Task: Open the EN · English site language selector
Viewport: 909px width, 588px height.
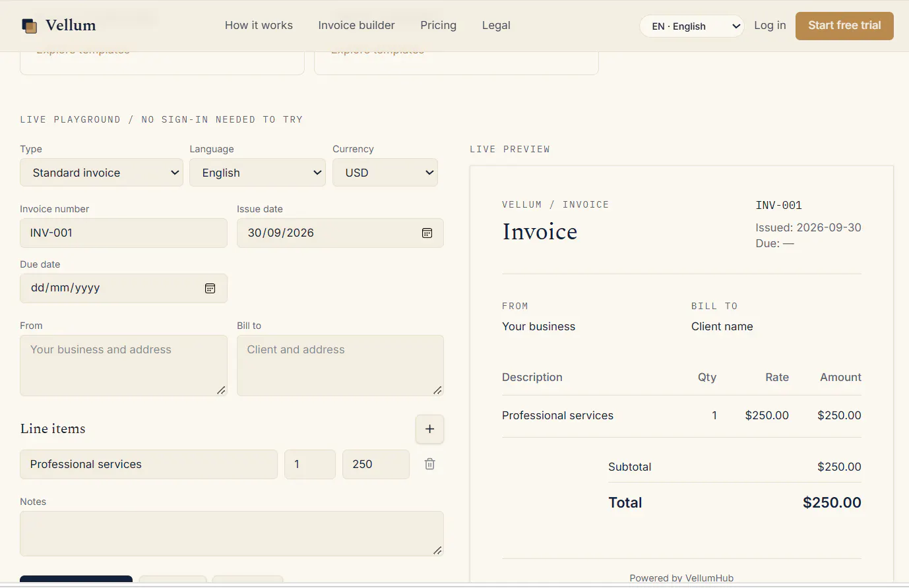Action: (692, 26)
